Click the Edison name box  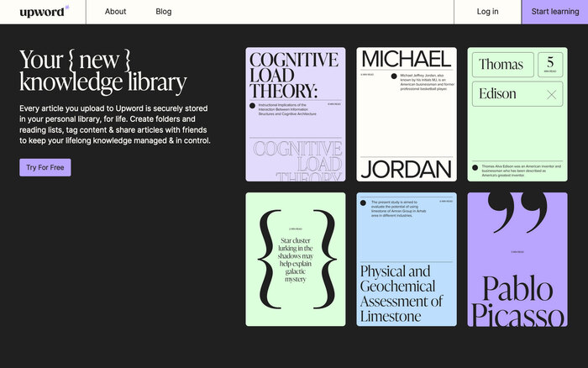point(517,94)
